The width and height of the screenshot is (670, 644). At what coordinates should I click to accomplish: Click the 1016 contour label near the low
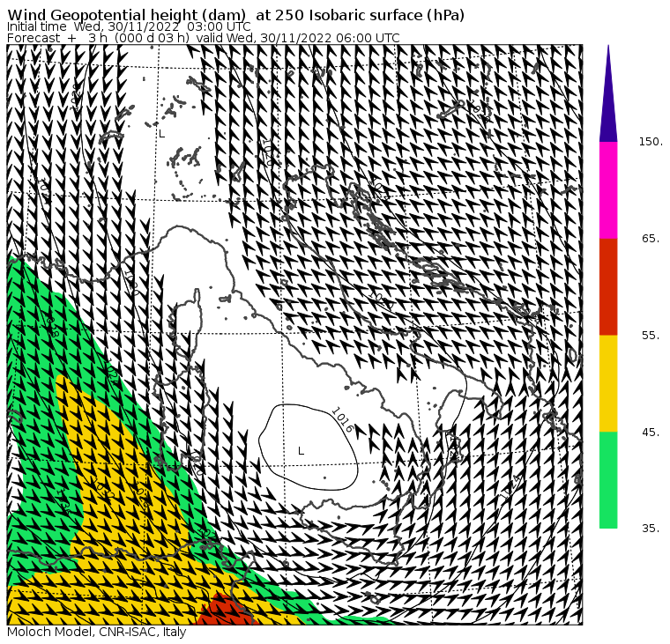(x=343, y=420)
